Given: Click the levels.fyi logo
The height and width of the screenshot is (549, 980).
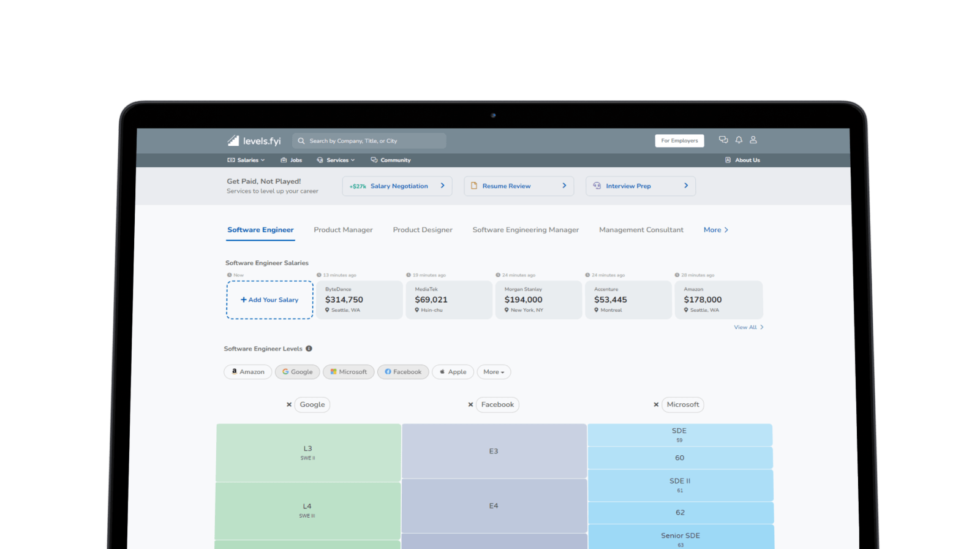Looking at the screenshot, I should [x=254, y=141].
